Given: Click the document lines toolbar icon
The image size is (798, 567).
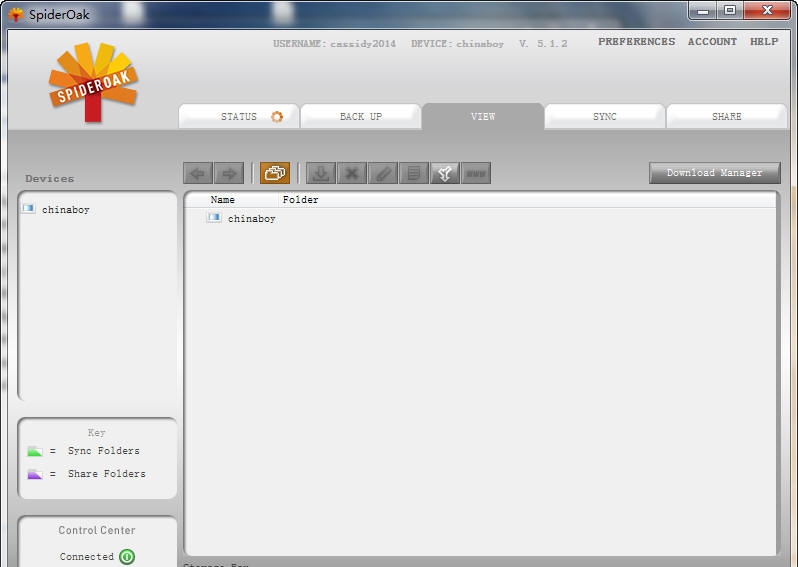Looking at the screenshot, I should (x=414, y=174).
